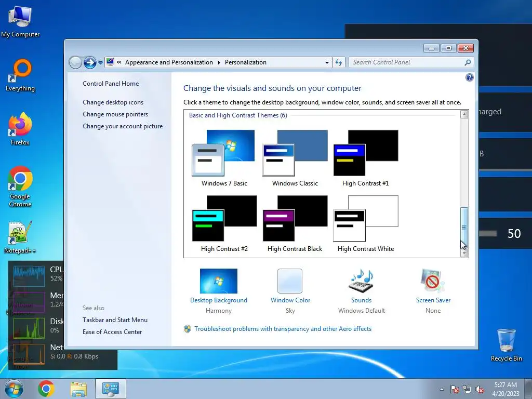Open the Desktop Background icon
532x399 pixels.
point(219,281)
